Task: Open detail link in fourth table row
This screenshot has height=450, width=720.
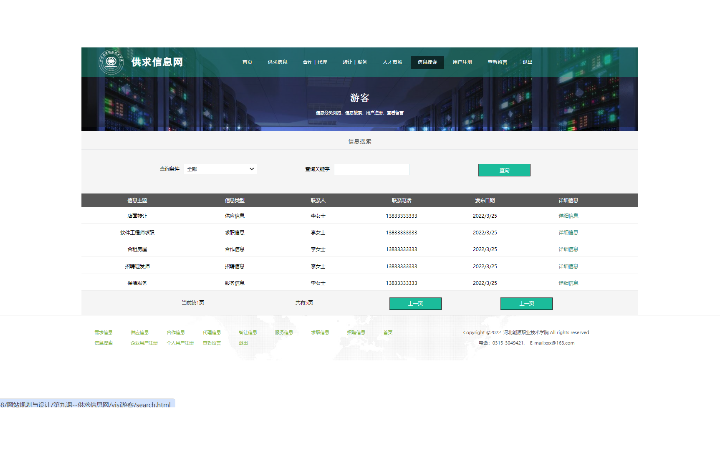Action: pyautogui.click(x=568, y=266)
